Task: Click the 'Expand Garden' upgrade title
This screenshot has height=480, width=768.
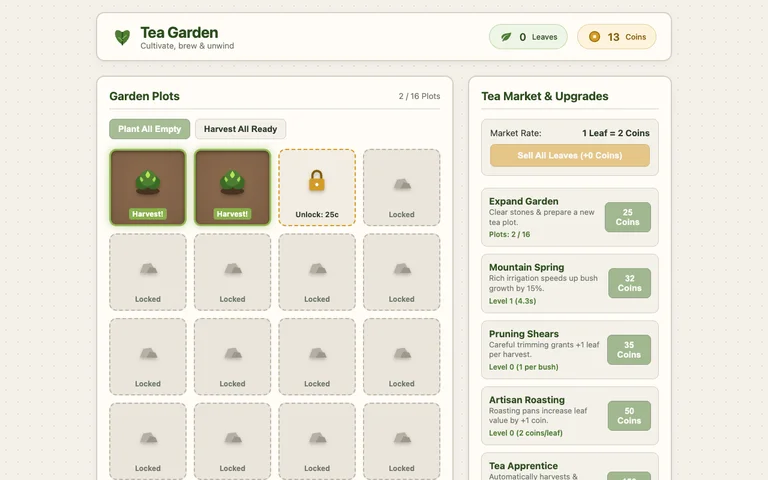Action: [524, 201]
